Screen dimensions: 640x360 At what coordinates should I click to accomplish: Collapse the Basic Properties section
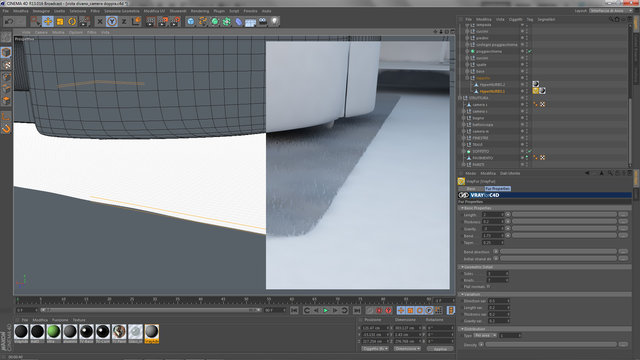coord(462,208)
